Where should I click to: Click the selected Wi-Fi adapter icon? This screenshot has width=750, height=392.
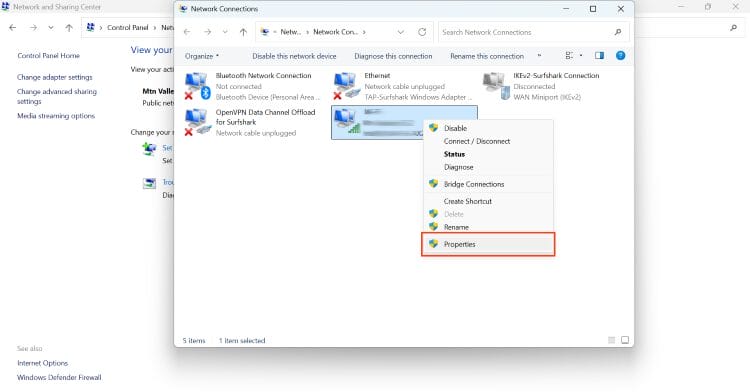coord(346,121)
